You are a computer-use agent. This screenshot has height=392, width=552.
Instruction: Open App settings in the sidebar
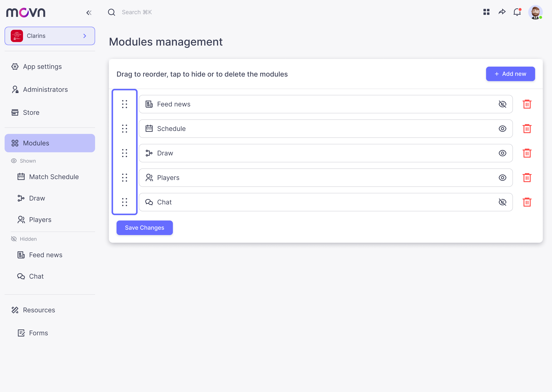(42, 67)
